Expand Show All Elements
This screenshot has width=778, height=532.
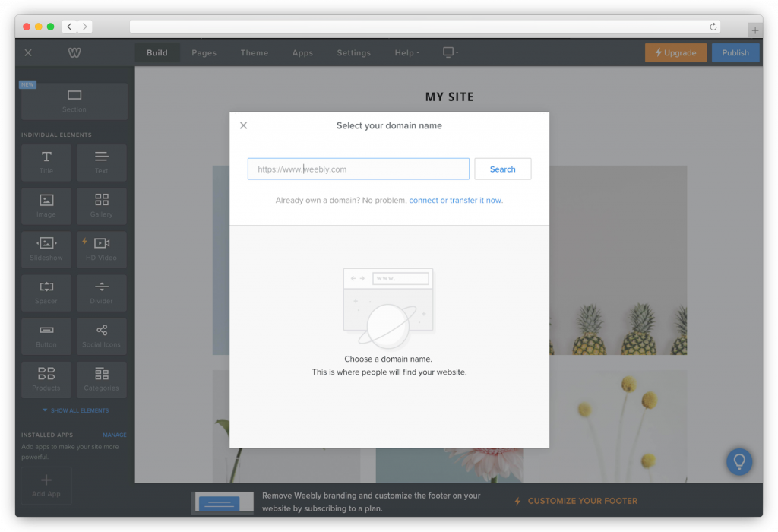click(75, 410)
